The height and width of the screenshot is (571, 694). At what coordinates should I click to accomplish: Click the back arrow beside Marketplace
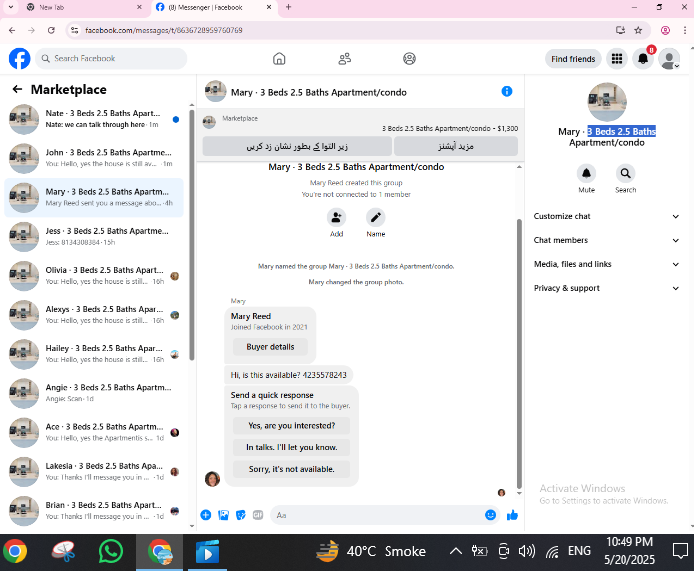pos(17,89)
